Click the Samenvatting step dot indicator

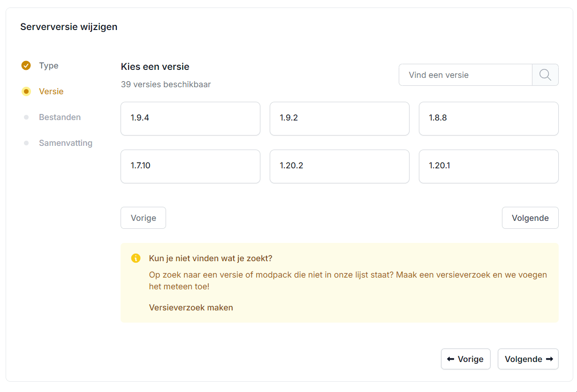click(26, 143)
